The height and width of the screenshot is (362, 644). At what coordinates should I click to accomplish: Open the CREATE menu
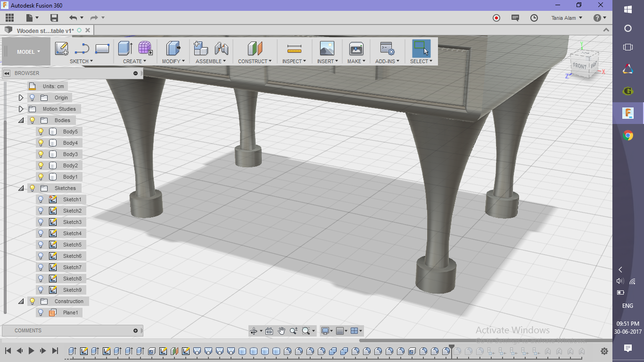point(135,61)
